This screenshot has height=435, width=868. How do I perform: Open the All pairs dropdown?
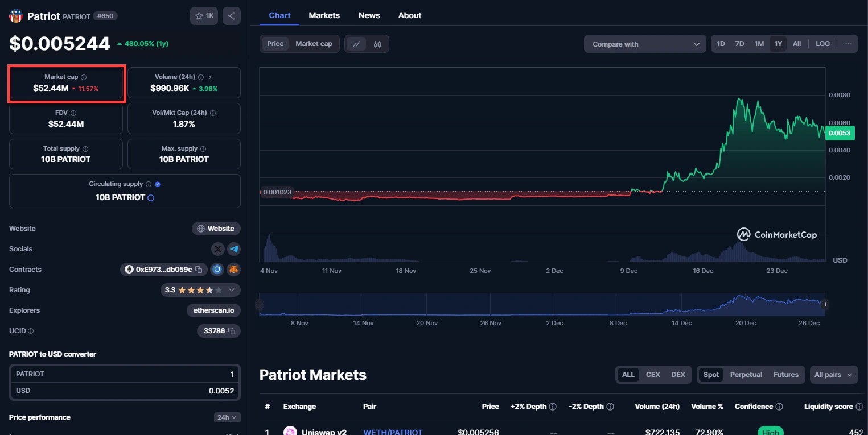833,375
